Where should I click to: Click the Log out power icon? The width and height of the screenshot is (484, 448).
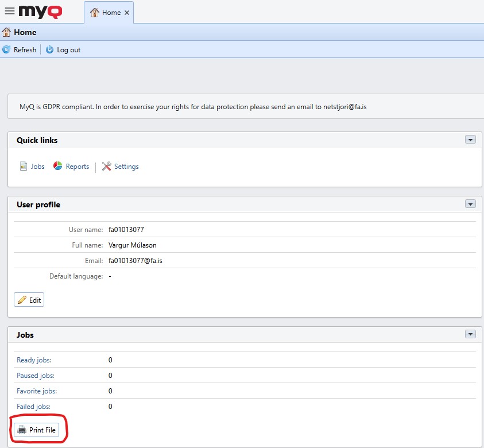(x=50, y=50)
